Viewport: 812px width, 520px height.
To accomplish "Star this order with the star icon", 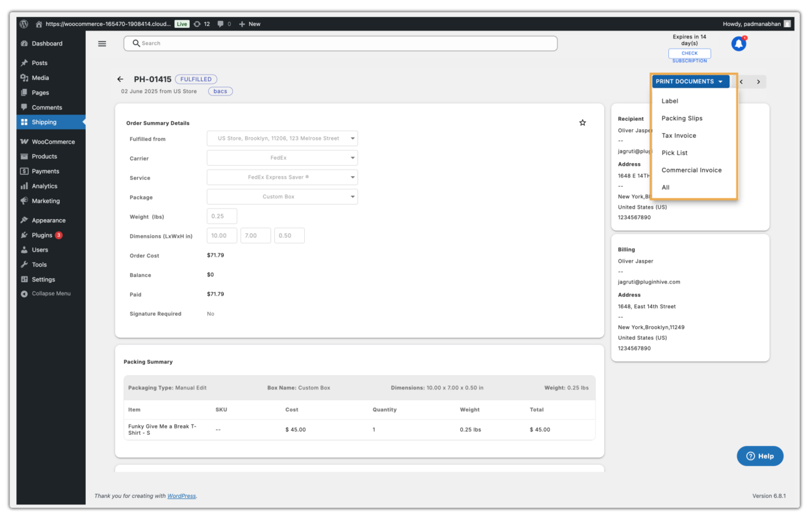I will [x=583, y=122].
